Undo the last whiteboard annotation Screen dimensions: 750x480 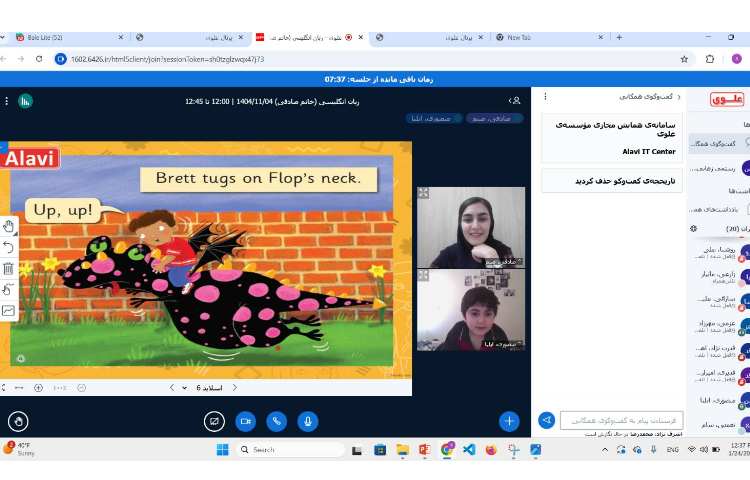[8, 247]
